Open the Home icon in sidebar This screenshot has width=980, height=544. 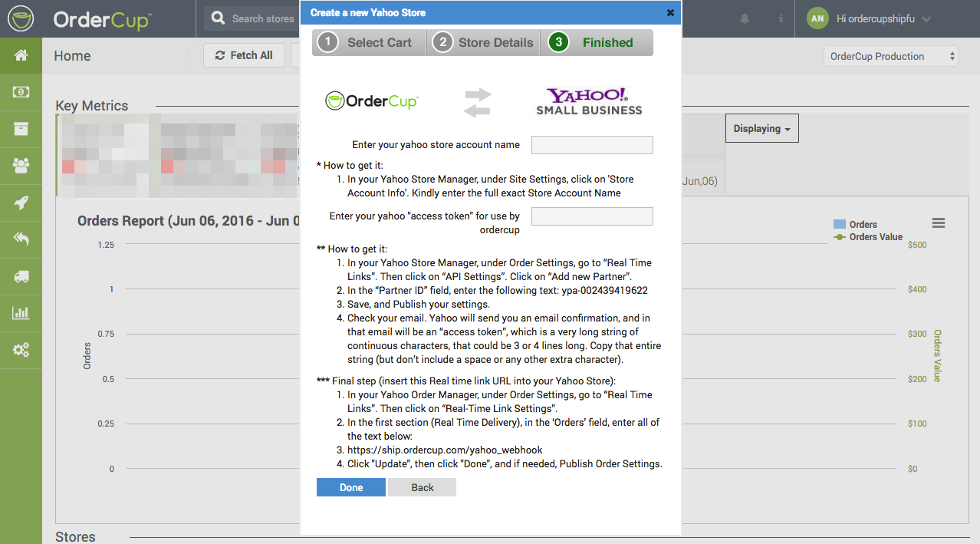click(x=21, y=55)
